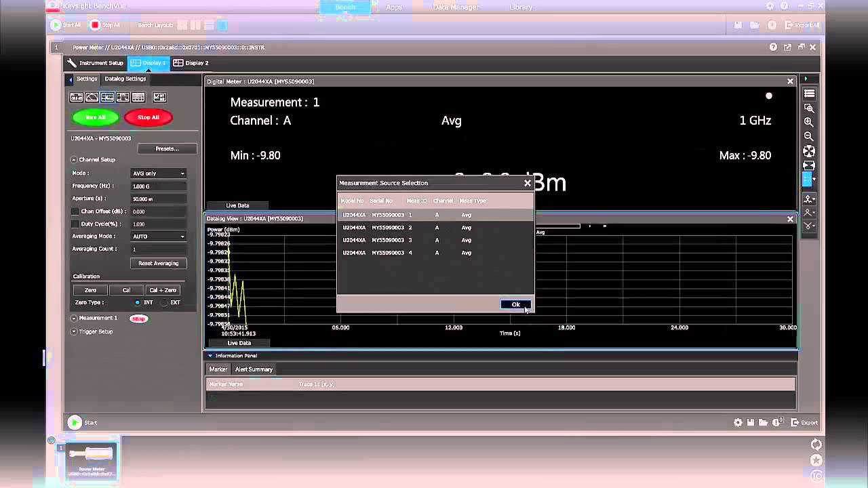
Task: Click the green Run All button
Action: pos(96,117)
